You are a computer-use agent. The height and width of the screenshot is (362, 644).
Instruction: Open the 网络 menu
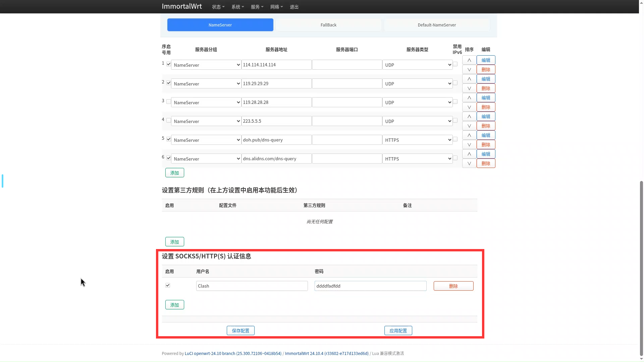coord(276,7)
